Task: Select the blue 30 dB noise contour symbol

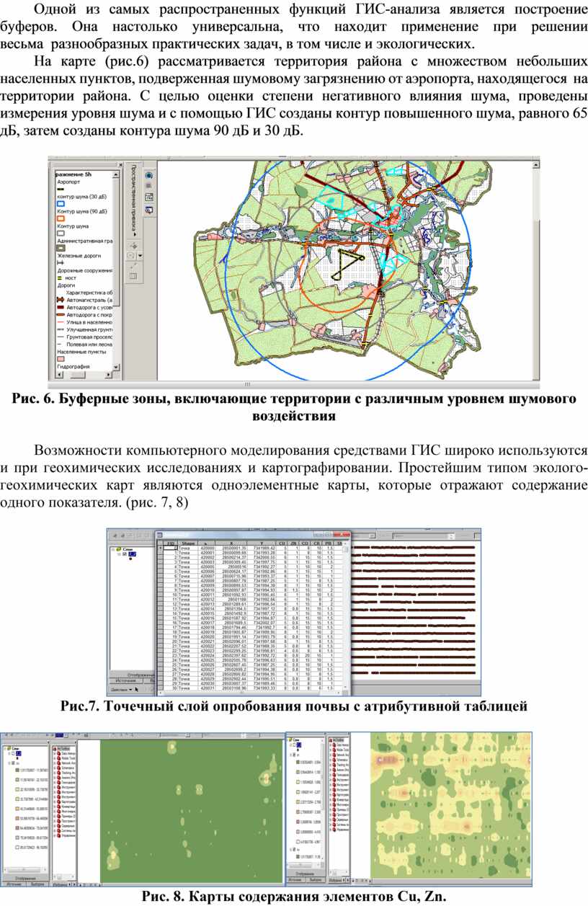Action: point(61,204)
